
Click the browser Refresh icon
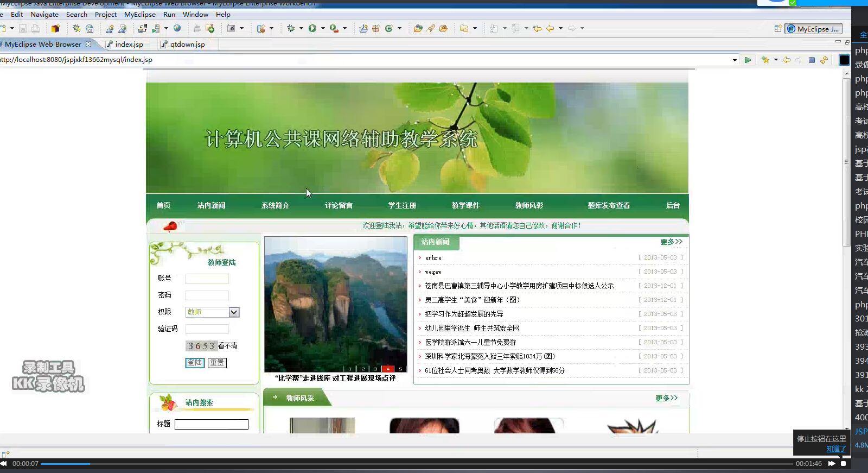coord(824,60)
